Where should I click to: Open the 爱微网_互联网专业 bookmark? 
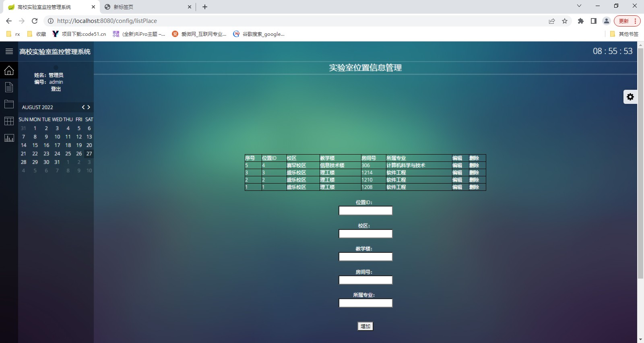[x=199, y=34]
